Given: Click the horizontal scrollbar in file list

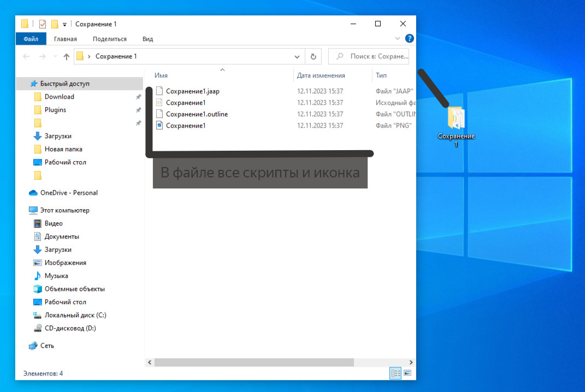Looking at the screenshot, I should (x=254, y=362).
